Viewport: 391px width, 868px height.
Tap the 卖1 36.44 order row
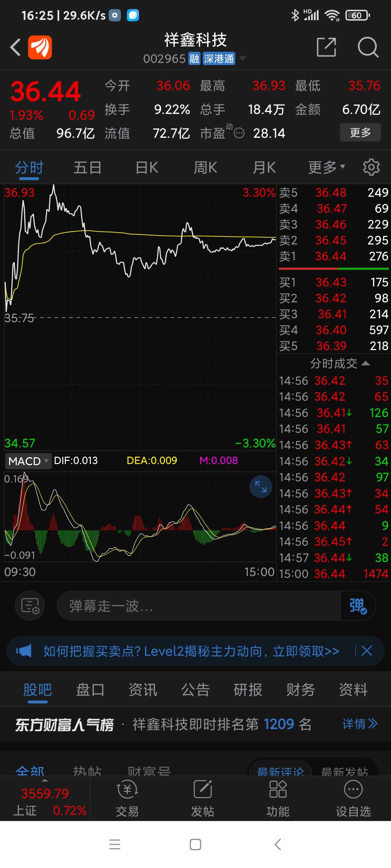(333, 256)
